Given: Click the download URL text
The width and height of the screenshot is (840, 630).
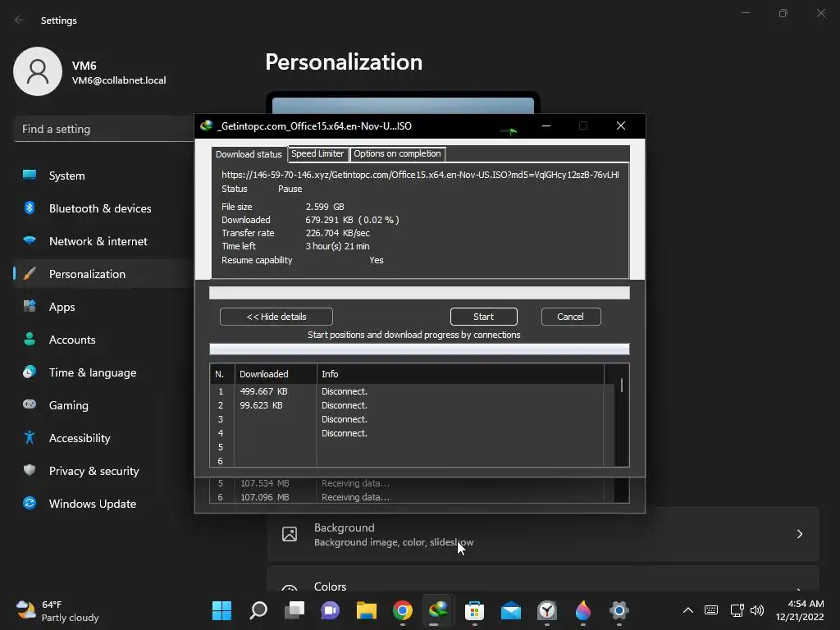Looking at the screenshot, I should tap(420, 175).
